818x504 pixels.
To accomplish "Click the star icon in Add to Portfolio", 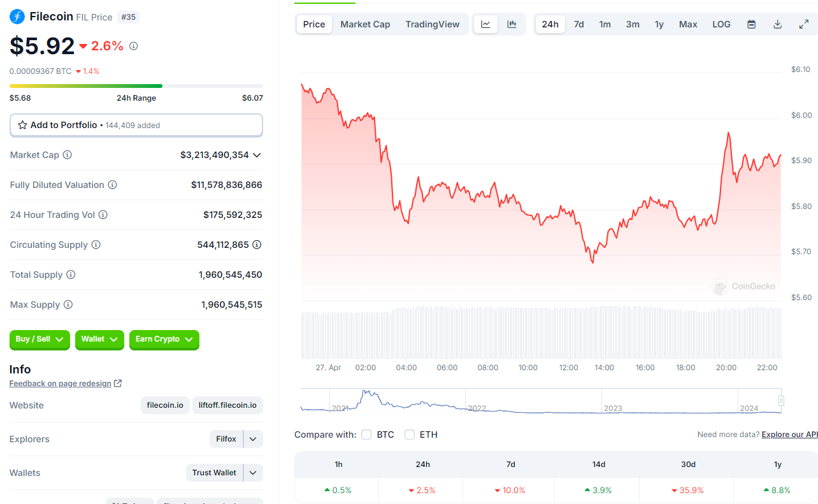I will (x=22, y=125).
